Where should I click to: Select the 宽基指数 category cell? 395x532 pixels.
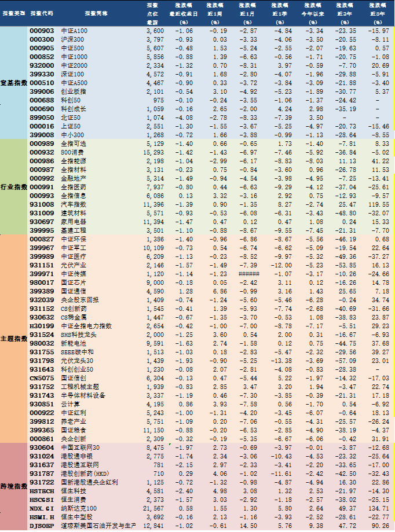click(x=14, y=83)
